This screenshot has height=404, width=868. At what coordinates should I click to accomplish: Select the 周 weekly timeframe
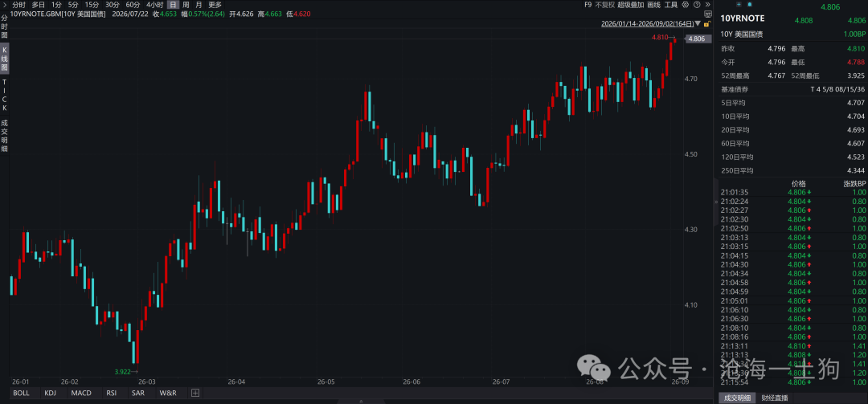tap(186, 5)
